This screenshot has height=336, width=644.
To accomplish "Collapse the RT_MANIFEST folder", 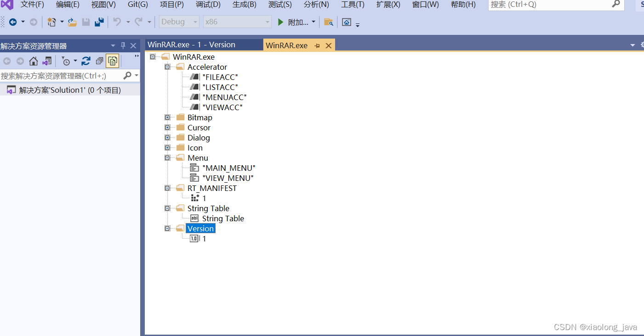I will tap(167, 188).
